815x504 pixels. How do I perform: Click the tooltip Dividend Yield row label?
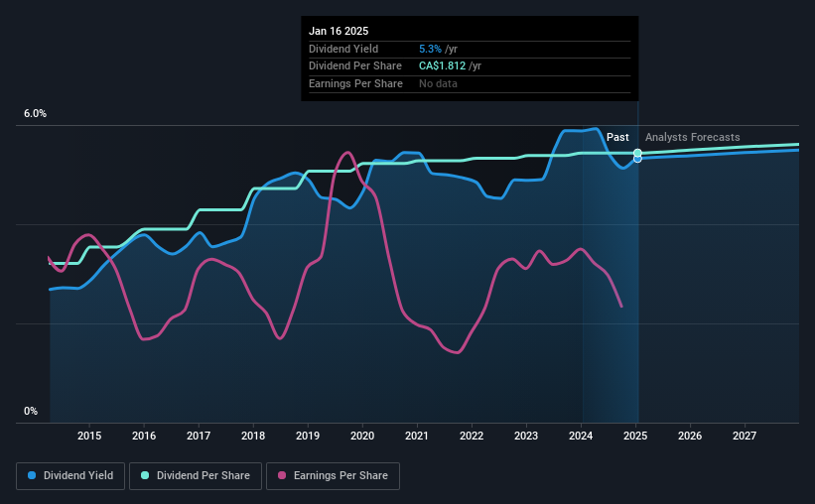click(343, 49)
